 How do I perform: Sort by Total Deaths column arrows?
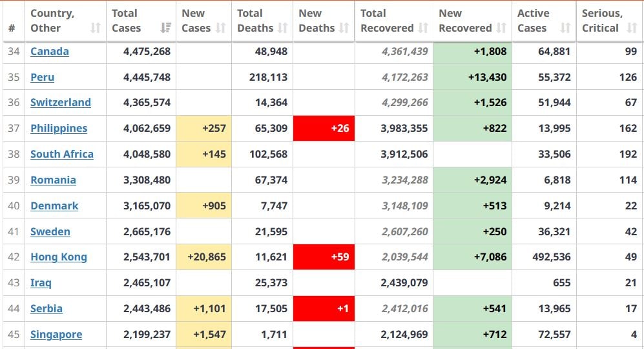282,28
